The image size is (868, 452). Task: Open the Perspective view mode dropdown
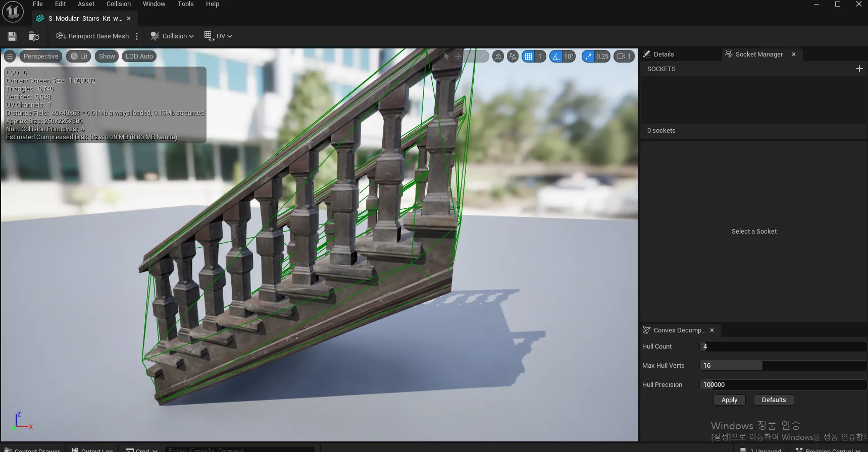click(x=41, y=56)
